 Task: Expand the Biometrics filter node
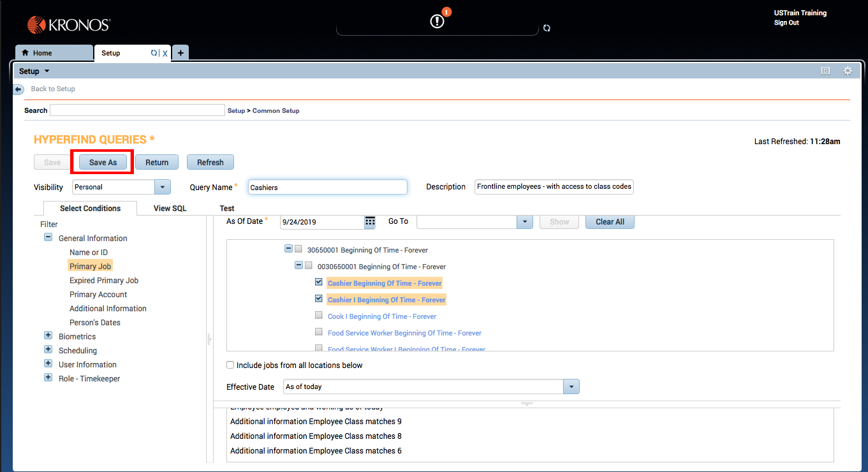point(48,336)
